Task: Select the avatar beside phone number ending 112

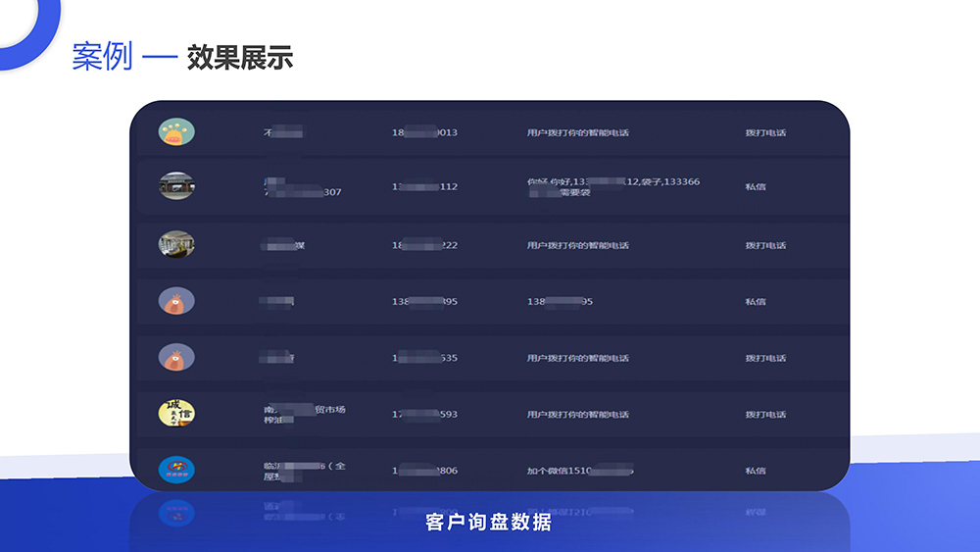Action: tap(176, 186)
